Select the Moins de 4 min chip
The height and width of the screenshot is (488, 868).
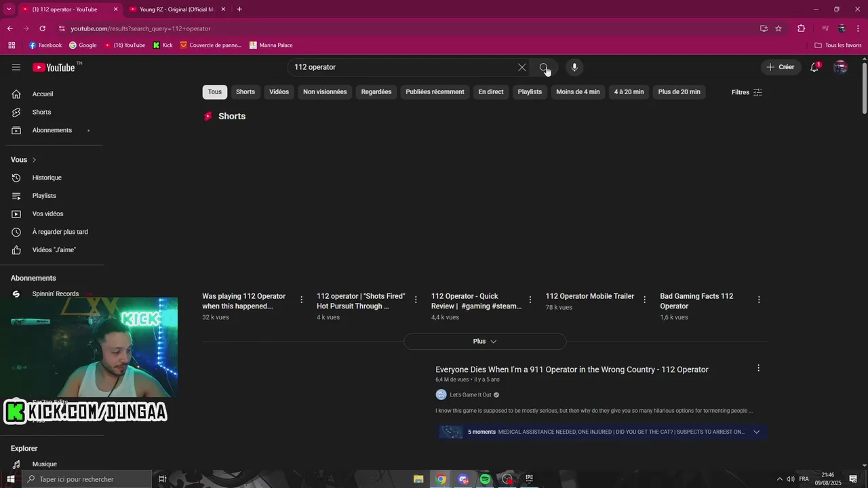pos(578,92)
